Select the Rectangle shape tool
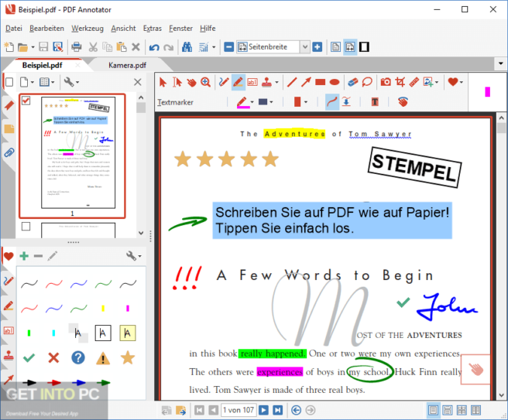 [x=320, y=82]
